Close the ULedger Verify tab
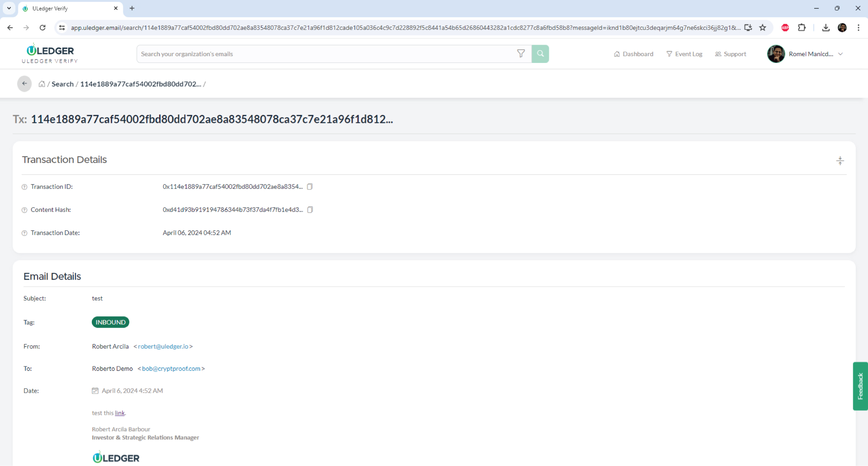868x466 pixels. tap(116, 8)
